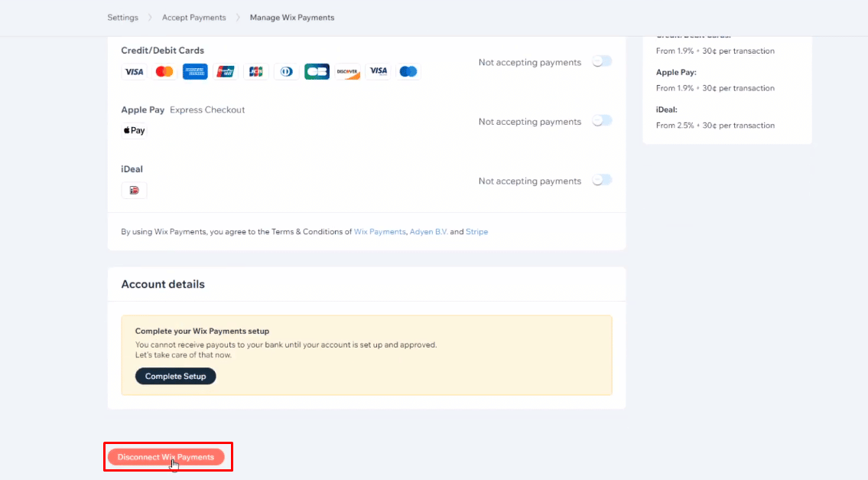This screenshot has width=868, height=480.
Task: Switch on the iDeal payments toggle
Action: coord(602,180)
